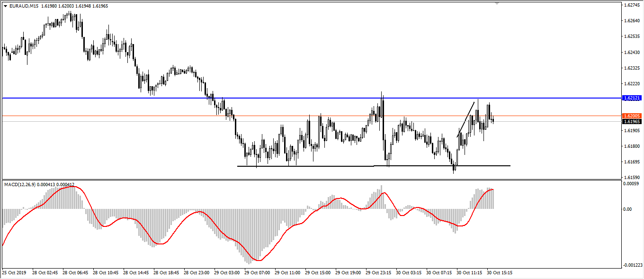Click the 29 Oct 11:00 time label

pyautogui.click(x=288, y=273)
